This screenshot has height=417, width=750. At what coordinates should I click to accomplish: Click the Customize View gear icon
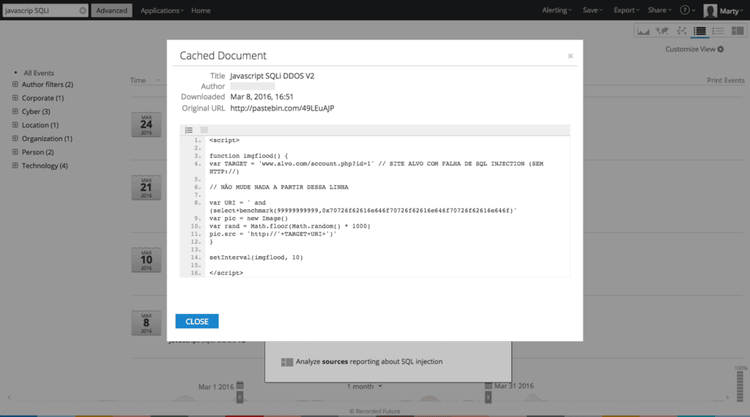pos(720,48)
